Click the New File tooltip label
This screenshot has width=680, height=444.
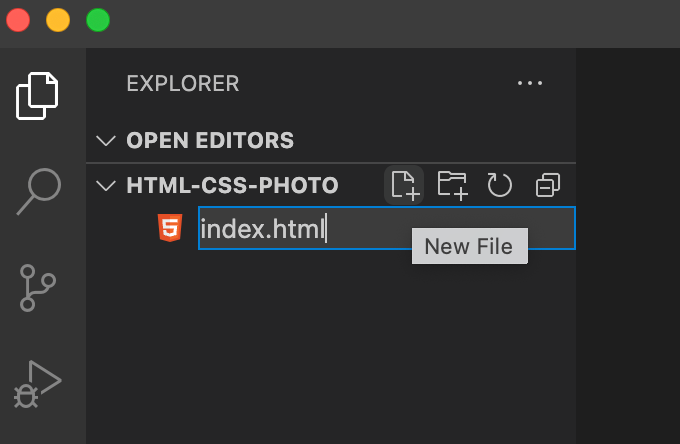[468, 247]
